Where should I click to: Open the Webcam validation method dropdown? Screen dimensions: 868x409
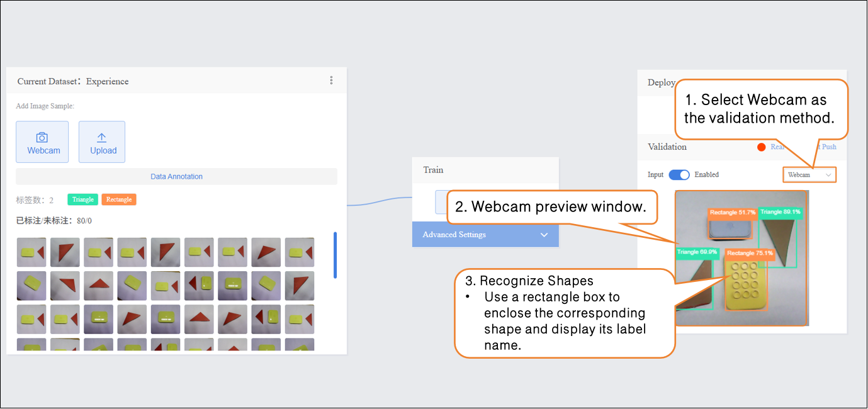pos(809,175)
